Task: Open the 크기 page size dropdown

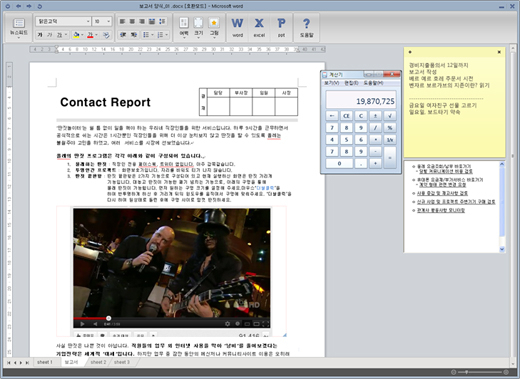Action: point(199,27)
